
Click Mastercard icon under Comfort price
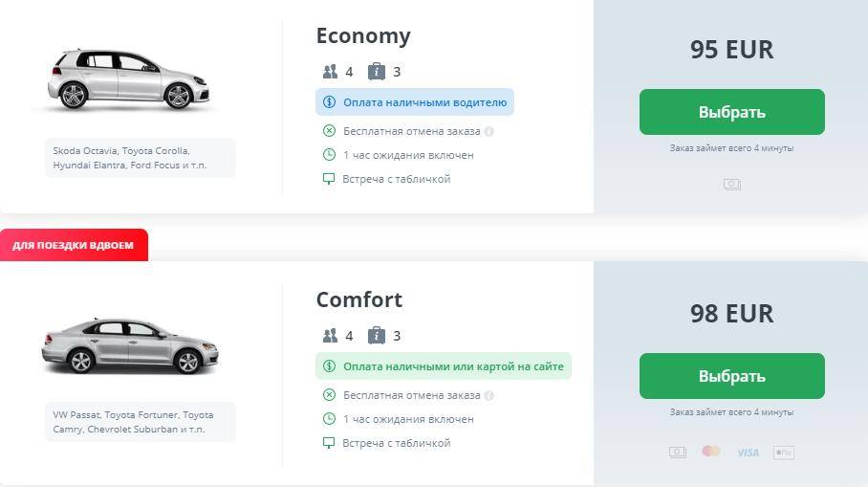tap(710, 452)
